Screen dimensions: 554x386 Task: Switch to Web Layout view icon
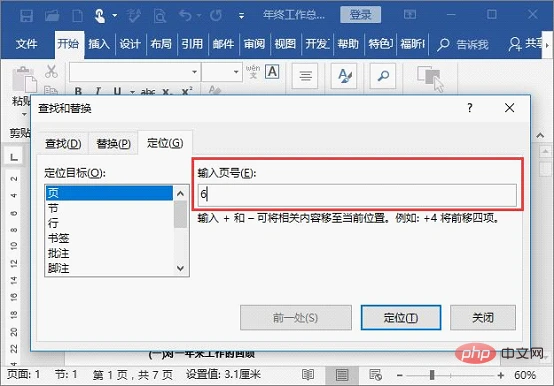tap(375, 375)
